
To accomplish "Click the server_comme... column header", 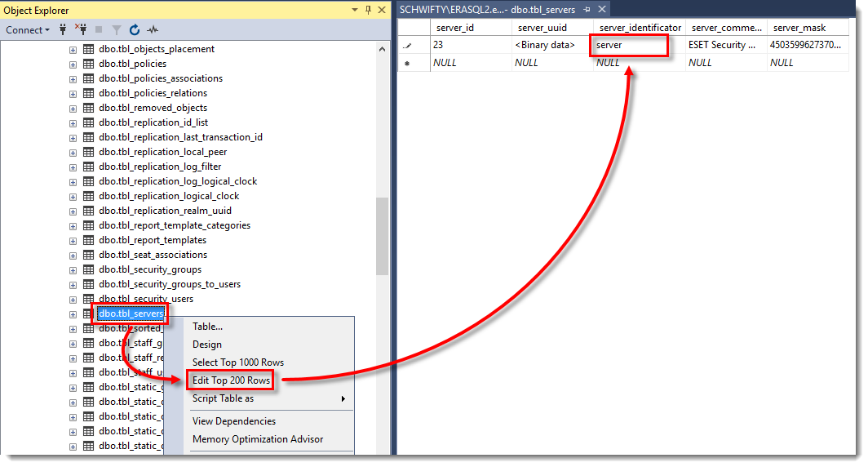I will [x=726, y=28].
